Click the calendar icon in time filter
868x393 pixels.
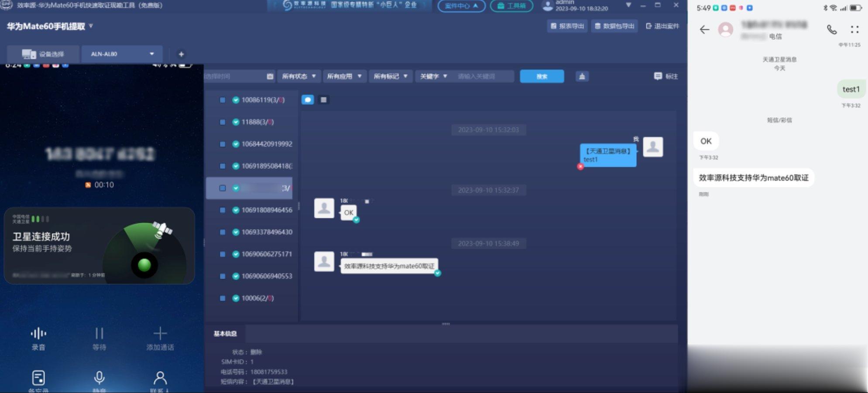pos(270,76)
